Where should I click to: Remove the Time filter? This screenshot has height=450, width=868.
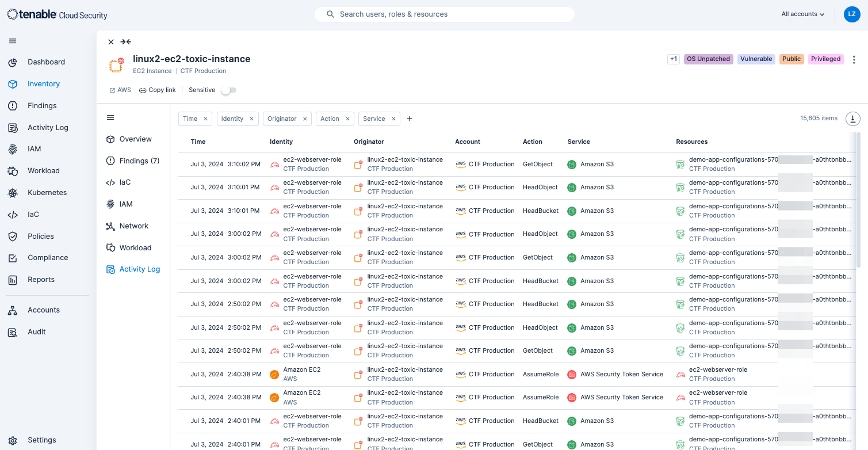tap(205, 119)
